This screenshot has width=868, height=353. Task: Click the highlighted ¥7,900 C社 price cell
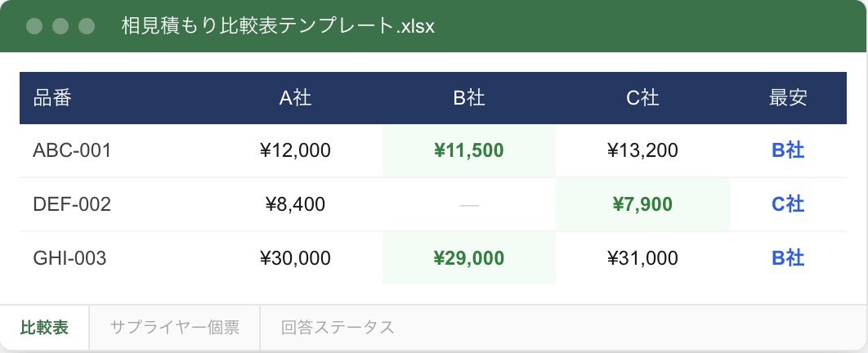(642, 204)
